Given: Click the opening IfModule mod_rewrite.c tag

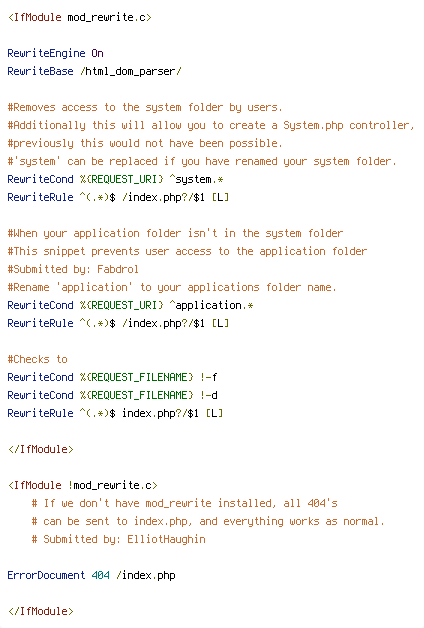Looking at the screenshot, I should 80,18.
